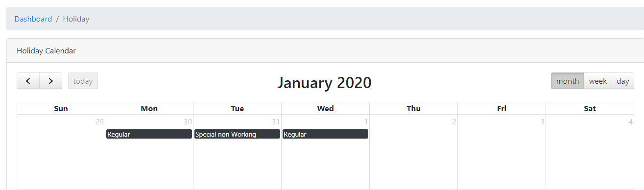The image size is (644, 190).
Task: Open the Dashboard breadcrumb link
Action: tap(33, 19)
